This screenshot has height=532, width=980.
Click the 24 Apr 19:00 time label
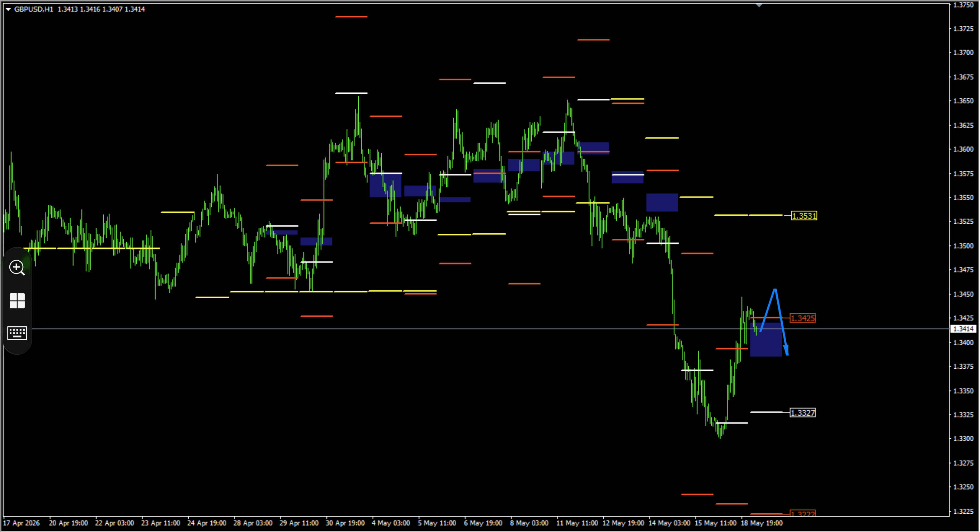pyautogui.click(x=207, y=523)
